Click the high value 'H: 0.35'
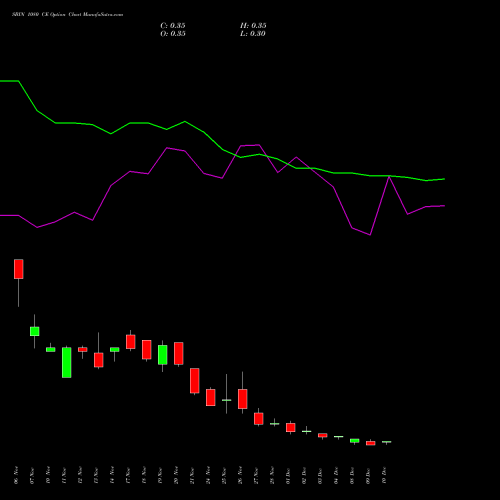This screenshot has width=500, height=500. click(253, 26)
